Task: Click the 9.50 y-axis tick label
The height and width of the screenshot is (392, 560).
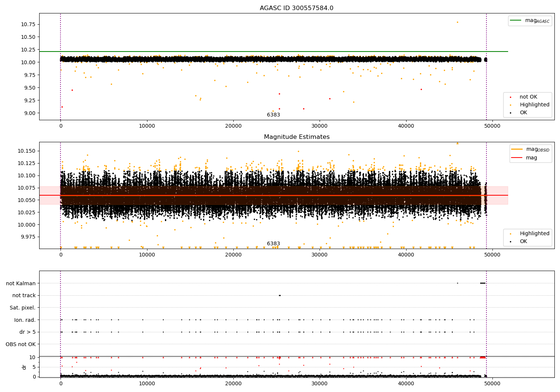Action: point(29,88)
